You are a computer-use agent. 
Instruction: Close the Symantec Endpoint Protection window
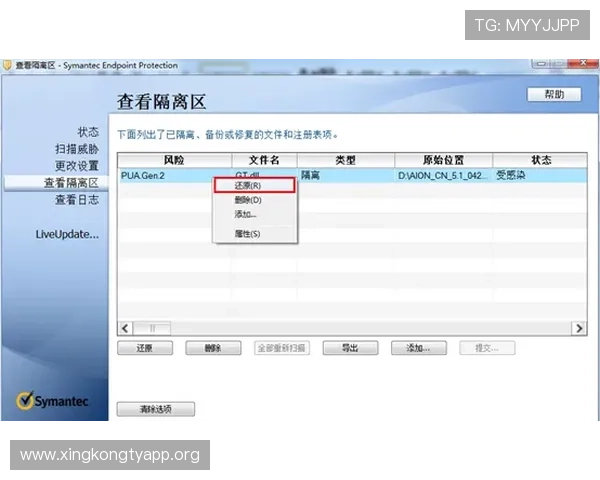point(583,63)
